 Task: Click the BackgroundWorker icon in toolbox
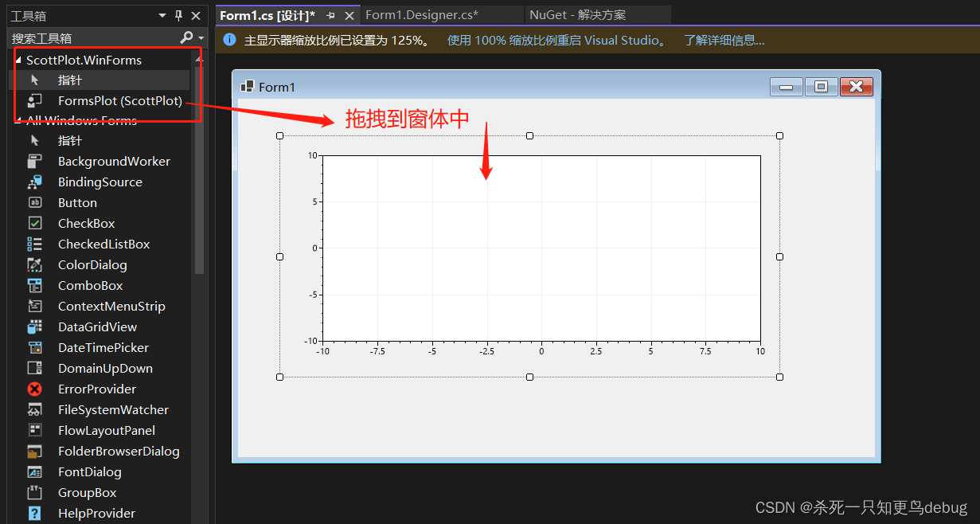(35, 162)
